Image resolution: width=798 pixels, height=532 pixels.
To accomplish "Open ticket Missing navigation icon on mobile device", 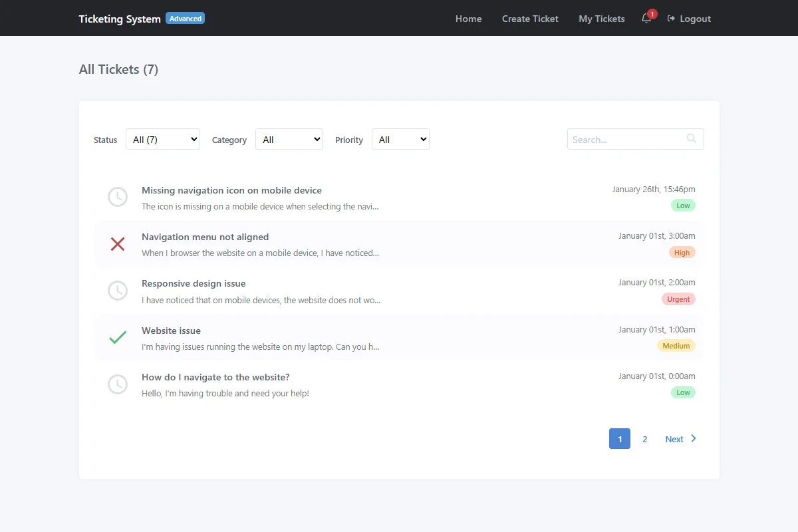I will (231, 190).
